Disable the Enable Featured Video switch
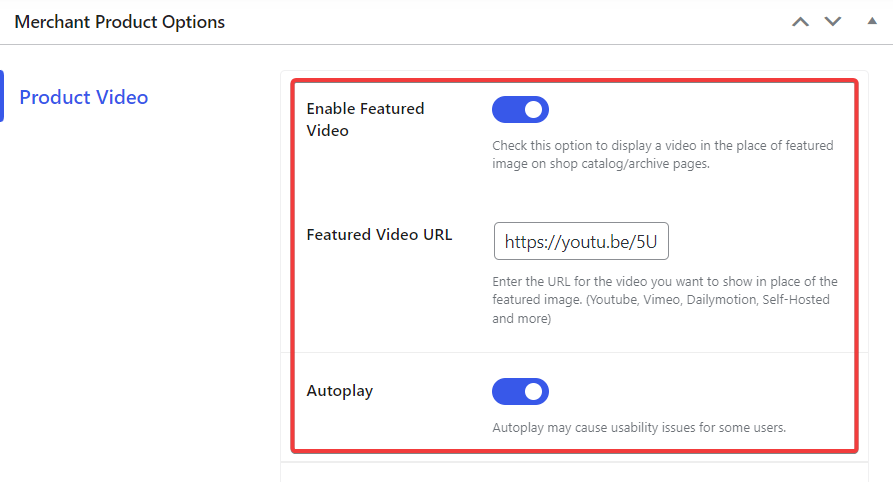The width and height of the screenshot is (893, 482). click(521, 109)
